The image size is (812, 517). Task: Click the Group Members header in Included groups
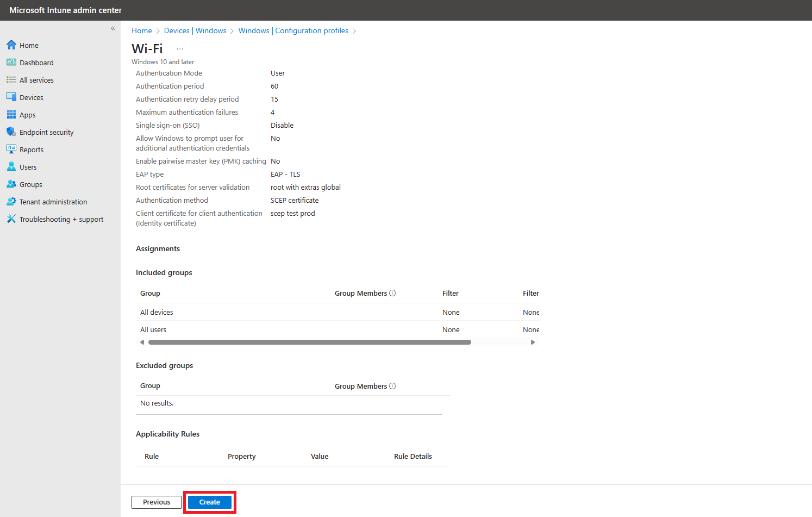[361, 293]
